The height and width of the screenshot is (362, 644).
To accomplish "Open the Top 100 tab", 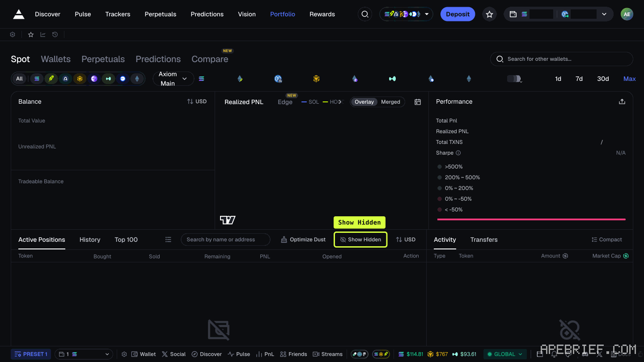I will (x=126, y=240).
